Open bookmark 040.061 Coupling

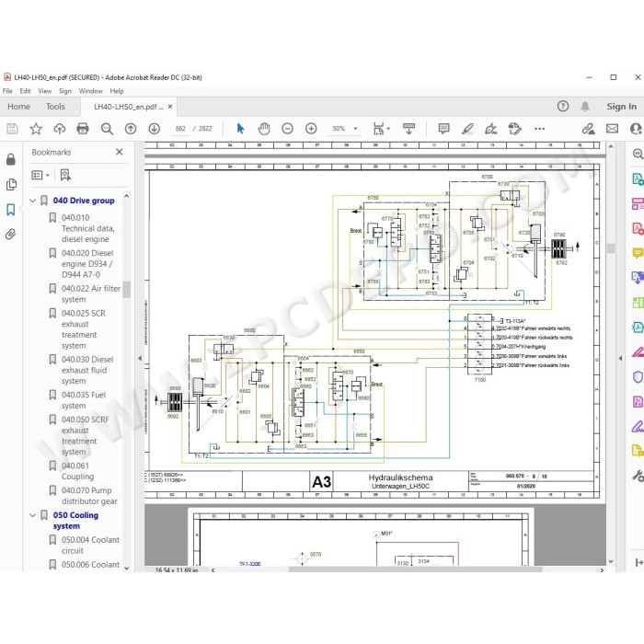77,471
